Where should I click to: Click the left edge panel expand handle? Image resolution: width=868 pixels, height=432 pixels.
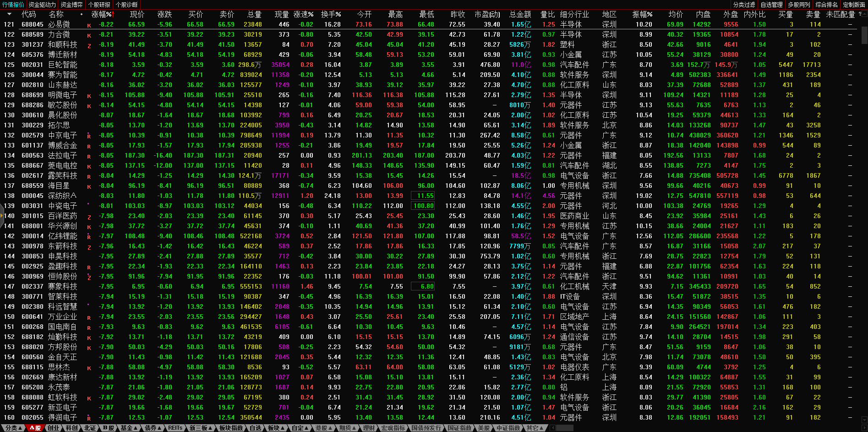(x=2, y=216)
